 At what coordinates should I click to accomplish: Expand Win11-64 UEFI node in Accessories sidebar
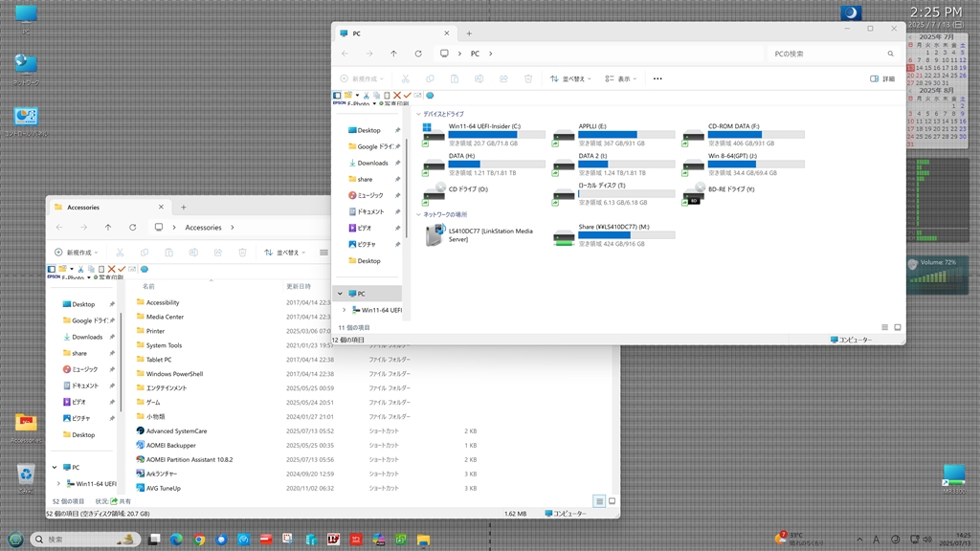58,483
